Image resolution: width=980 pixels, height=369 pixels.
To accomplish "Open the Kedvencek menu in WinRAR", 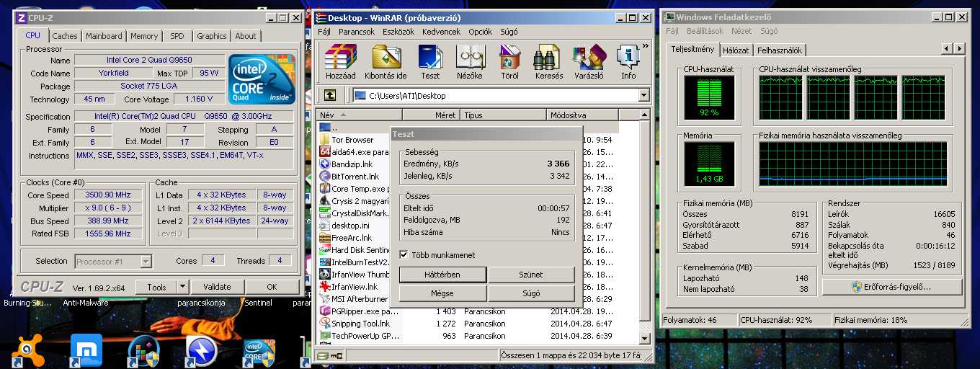I will [x=441, y=32].
